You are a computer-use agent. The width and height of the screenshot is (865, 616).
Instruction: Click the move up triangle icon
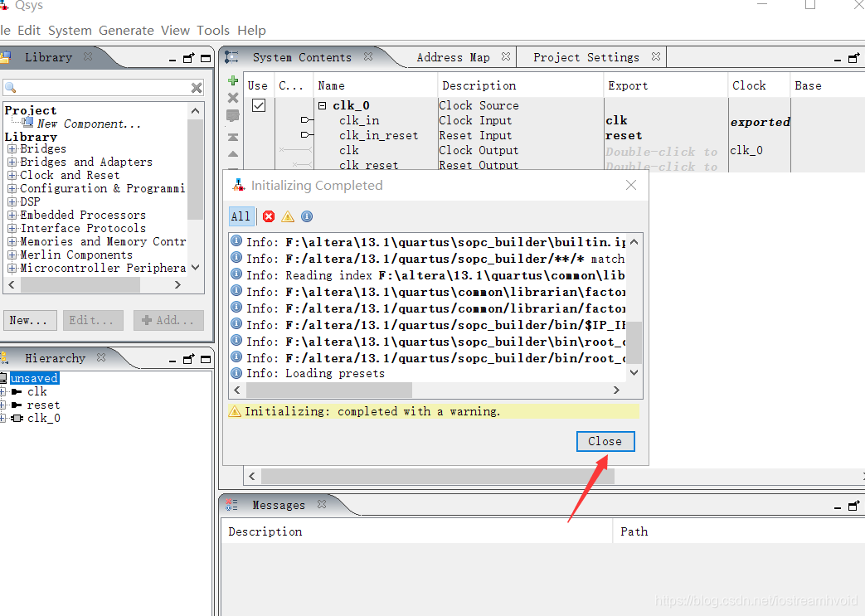233,154
